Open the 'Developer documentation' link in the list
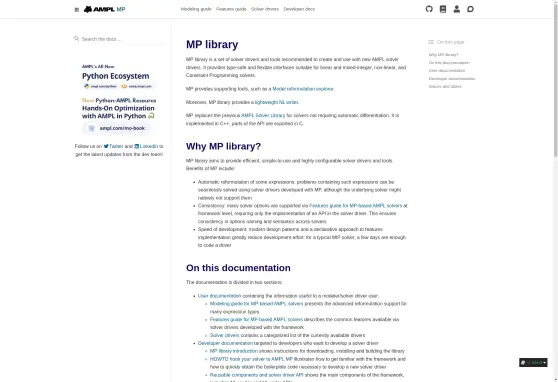This screenshot has width=558, height=382. click(x=225, y=343)
